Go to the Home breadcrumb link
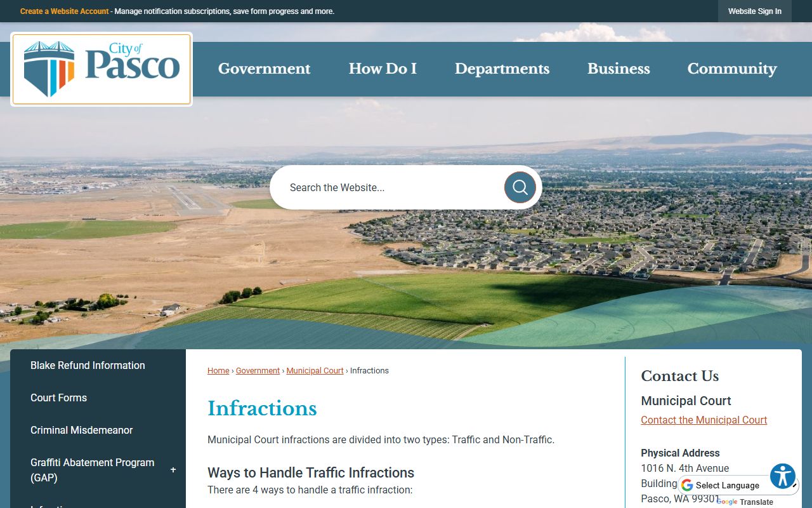The image size is (812, 508). pyautogui.click(x=218, y=371)
